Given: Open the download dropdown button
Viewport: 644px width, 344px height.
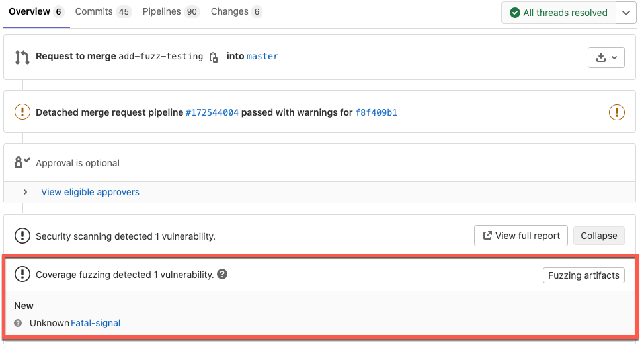Looking at the screenshot, I should pyautogui.click(x=606, y=57).
